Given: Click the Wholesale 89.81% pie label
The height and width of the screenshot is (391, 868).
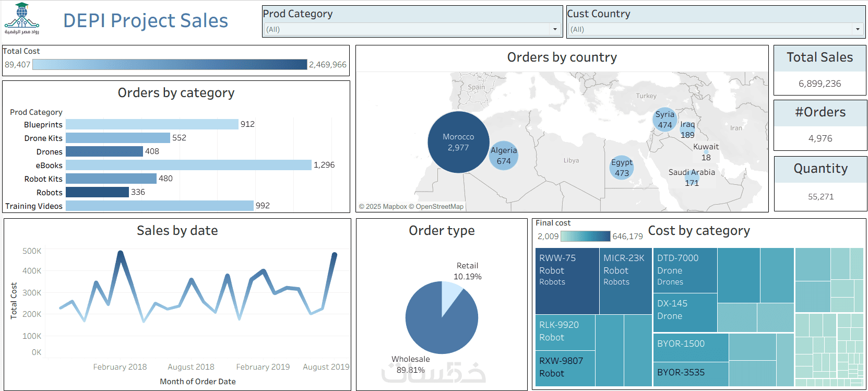Looking at the screenshot, I should [x=411, y=364].
